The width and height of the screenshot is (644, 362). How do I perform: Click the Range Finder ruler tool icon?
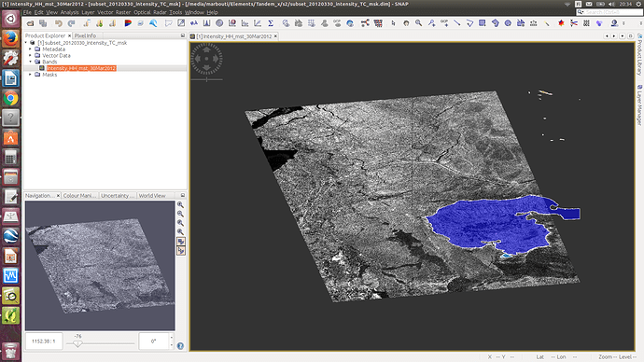533,23
